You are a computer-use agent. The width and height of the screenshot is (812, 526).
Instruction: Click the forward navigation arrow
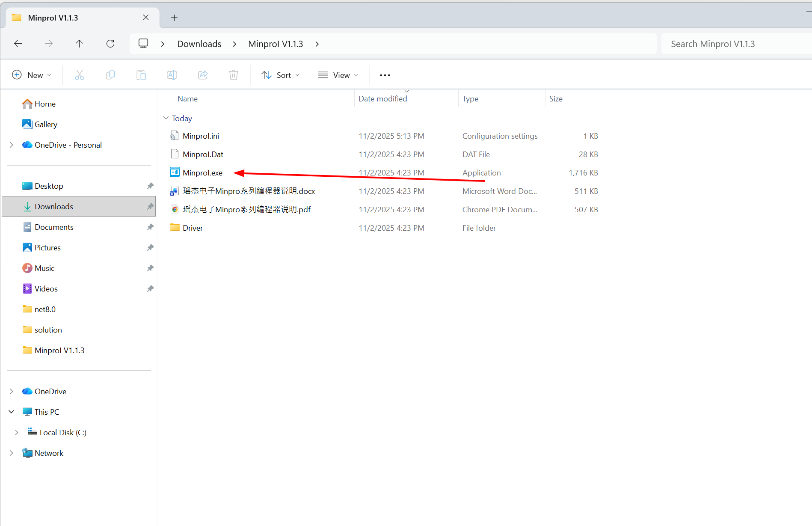[49, 44]
